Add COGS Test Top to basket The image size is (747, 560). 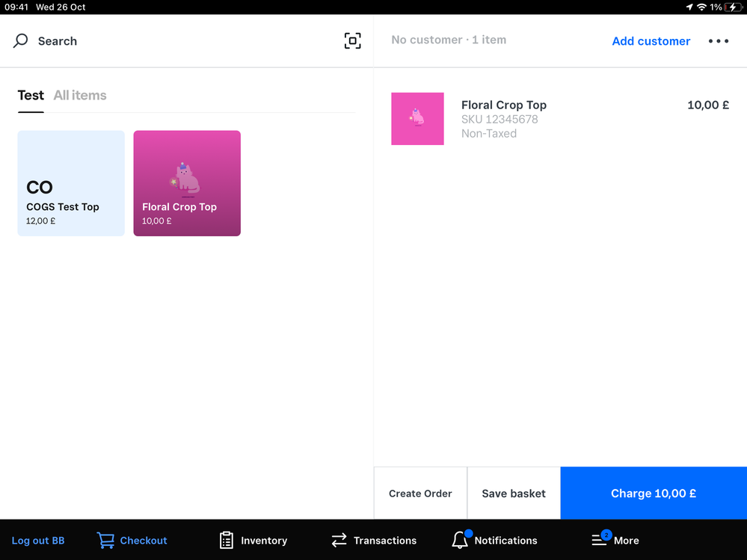[71, 183]
